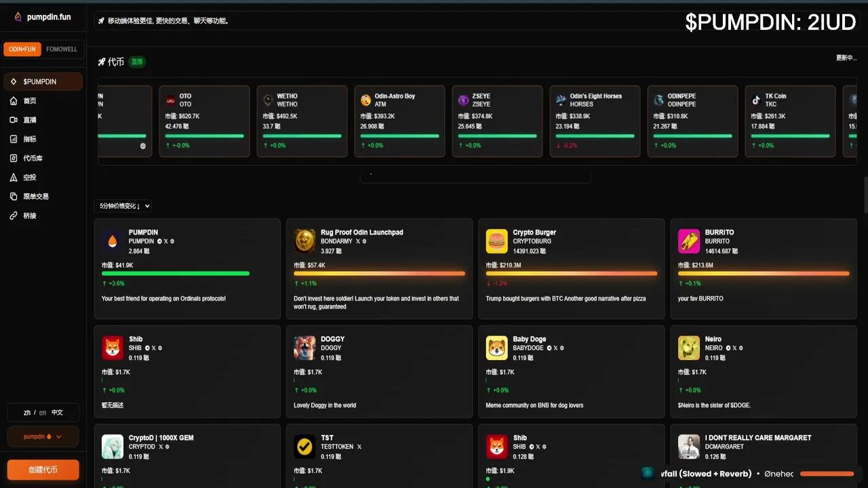Open the token library icon 代币库
Viewport: 868px width, 488px height.
point(14,158)
